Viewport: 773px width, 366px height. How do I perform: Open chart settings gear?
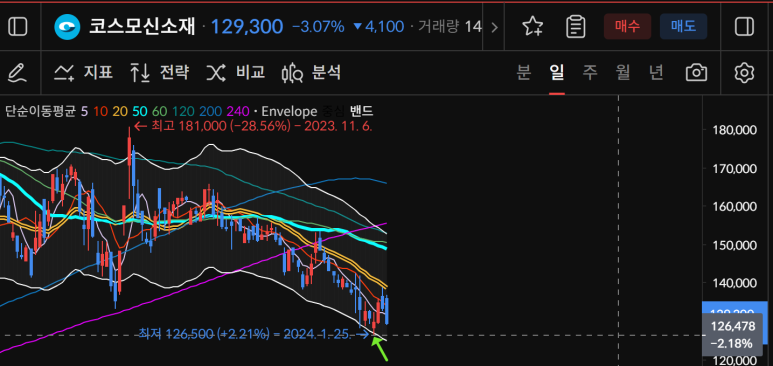[744, 73]
